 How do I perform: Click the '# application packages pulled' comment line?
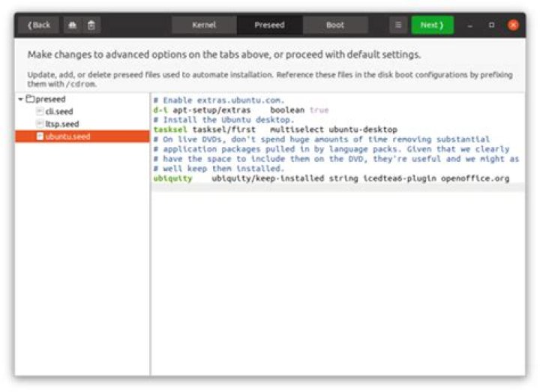coord(331,149)
